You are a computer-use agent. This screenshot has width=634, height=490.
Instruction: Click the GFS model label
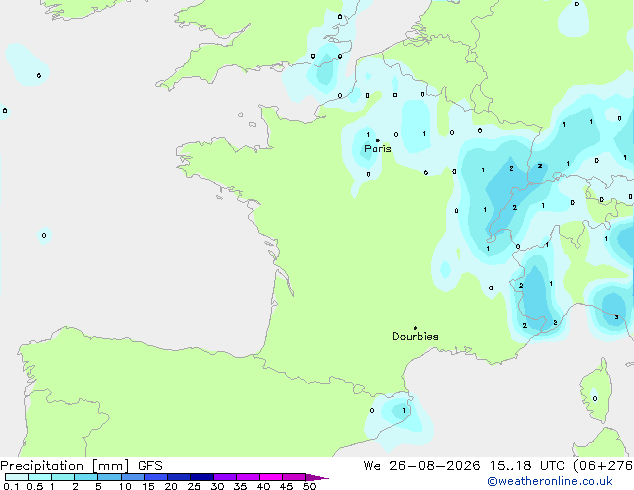(150, 466)
